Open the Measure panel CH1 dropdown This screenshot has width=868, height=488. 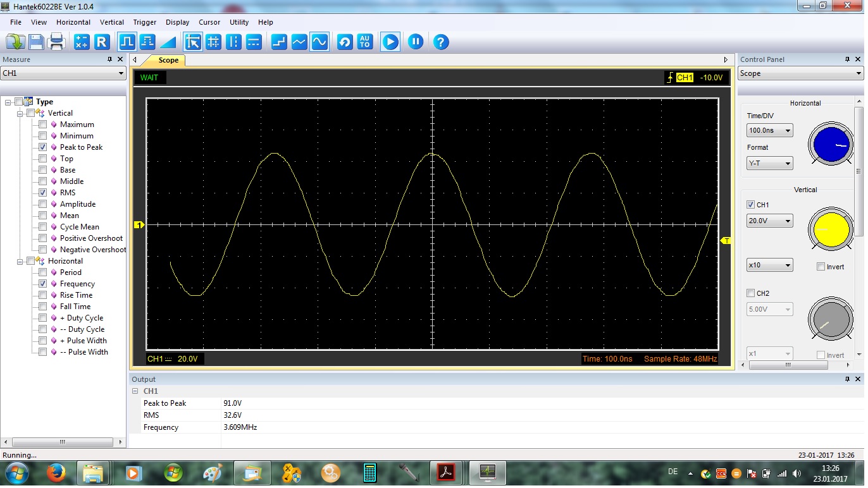tap(63, 73)
